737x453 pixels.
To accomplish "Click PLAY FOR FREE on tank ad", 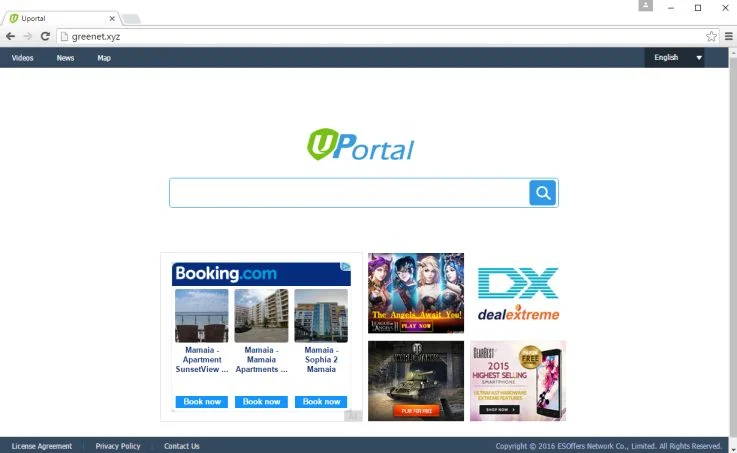I will [x=416, y=411].
